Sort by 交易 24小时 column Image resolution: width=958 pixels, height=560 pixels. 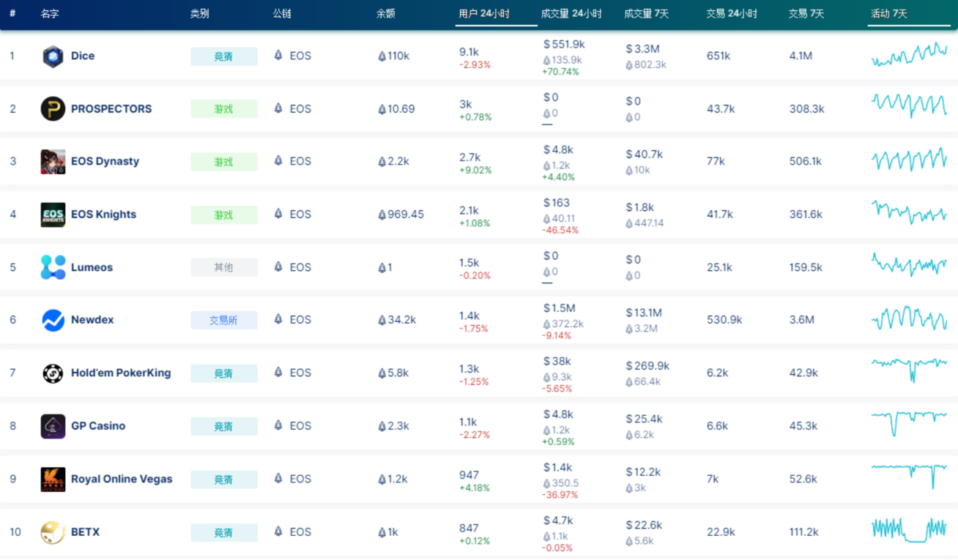pos(732,14)
